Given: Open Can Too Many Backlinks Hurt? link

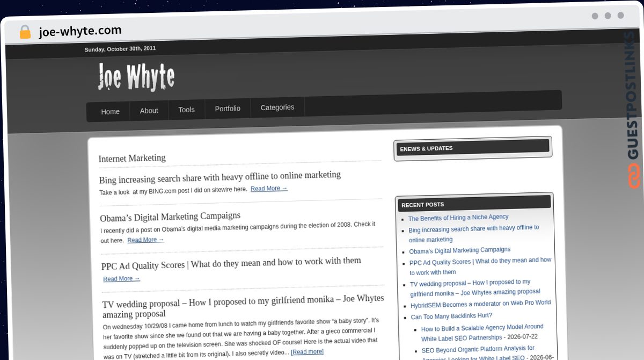Looking at the screenshot, I should [x=451, y=316].
